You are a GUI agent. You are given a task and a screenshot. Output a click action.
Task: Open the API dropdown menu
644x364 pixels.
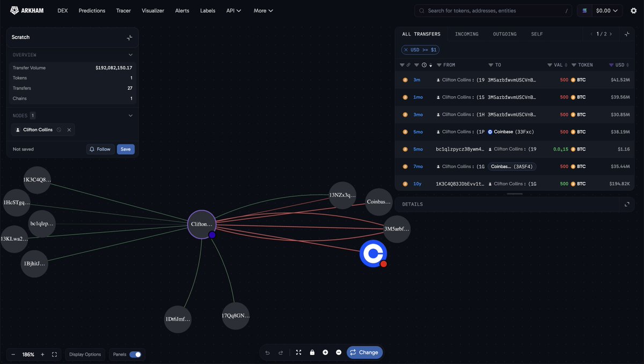(x=233, y=10)
